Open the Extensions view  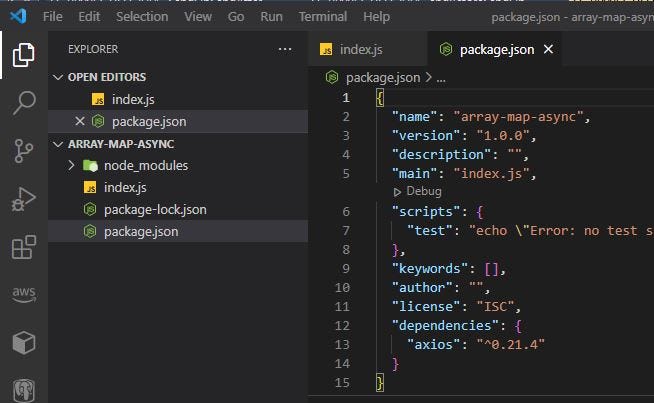tap(23, 247)
